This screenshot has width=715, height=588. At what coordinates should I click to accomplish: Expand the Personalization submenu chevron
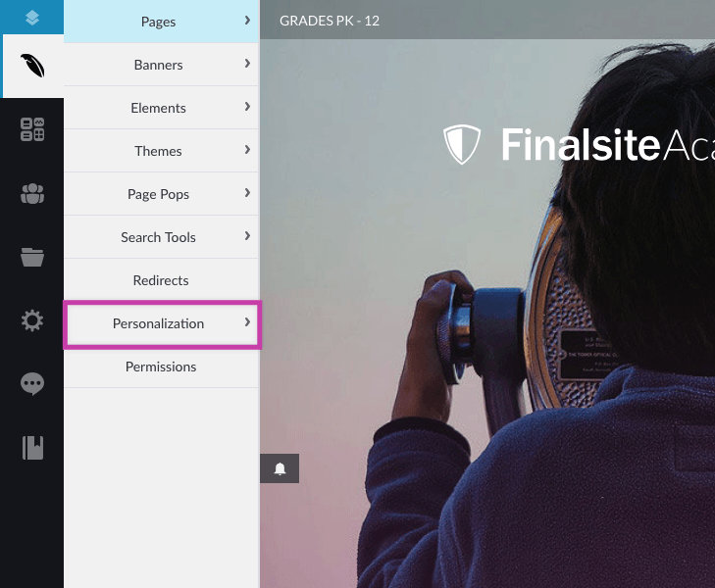(x=247, y=322)
